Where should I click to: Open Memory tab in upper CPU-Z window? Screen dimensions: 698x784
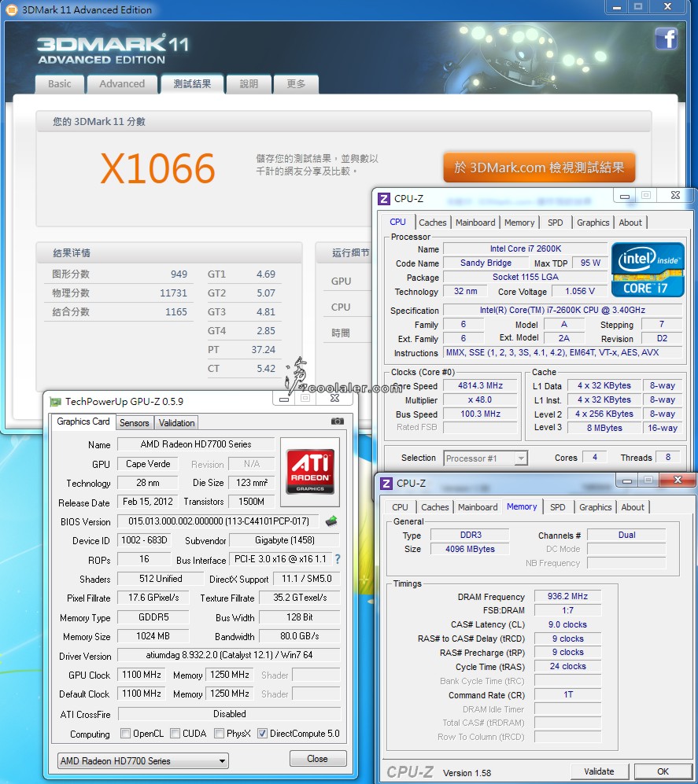click(519, 223)
